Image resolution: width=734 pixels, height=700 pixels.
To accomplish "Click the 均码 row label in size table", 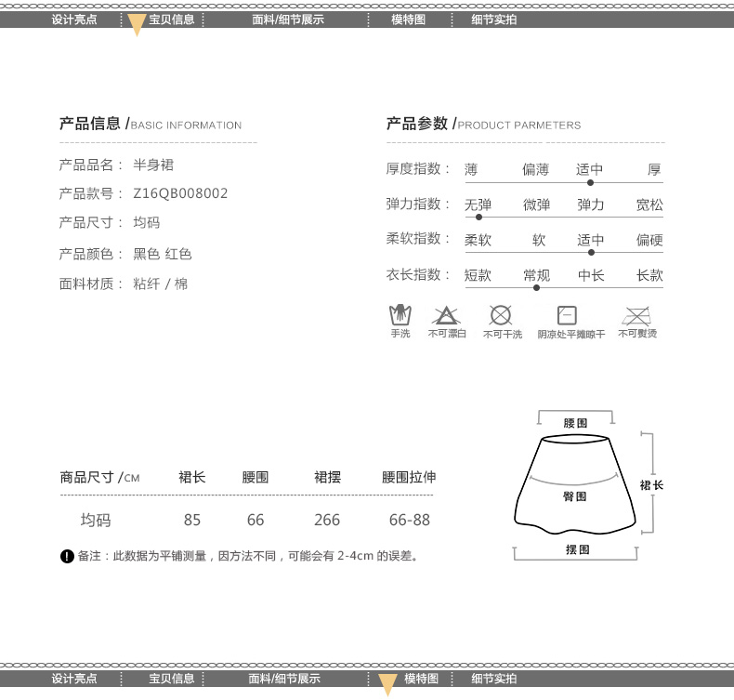I will 96,520.
